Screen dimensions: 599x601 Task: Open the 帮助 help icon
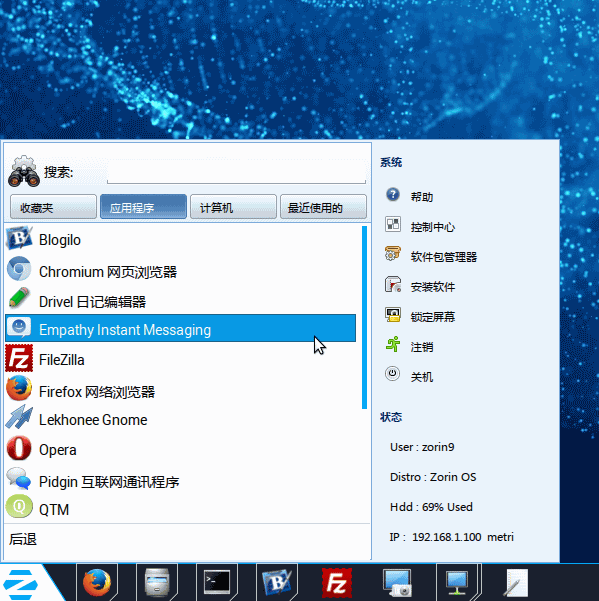pos(393,195)
